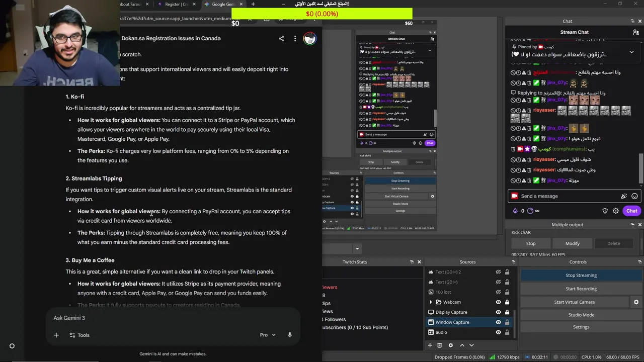Viewport: 644px width, 362px height.
Task: Move the selected source down
Action: click(x=471, y=345)
